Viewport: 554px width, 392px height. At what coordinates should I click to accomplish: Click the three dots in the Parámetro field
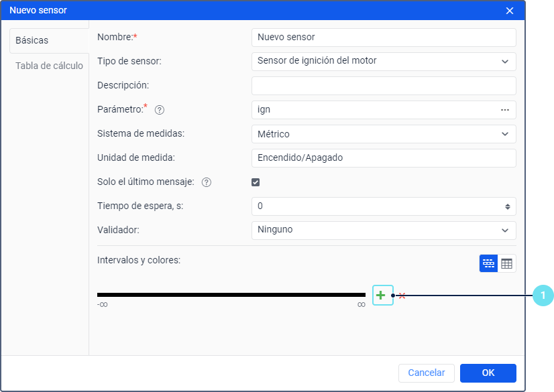point(505,110)
